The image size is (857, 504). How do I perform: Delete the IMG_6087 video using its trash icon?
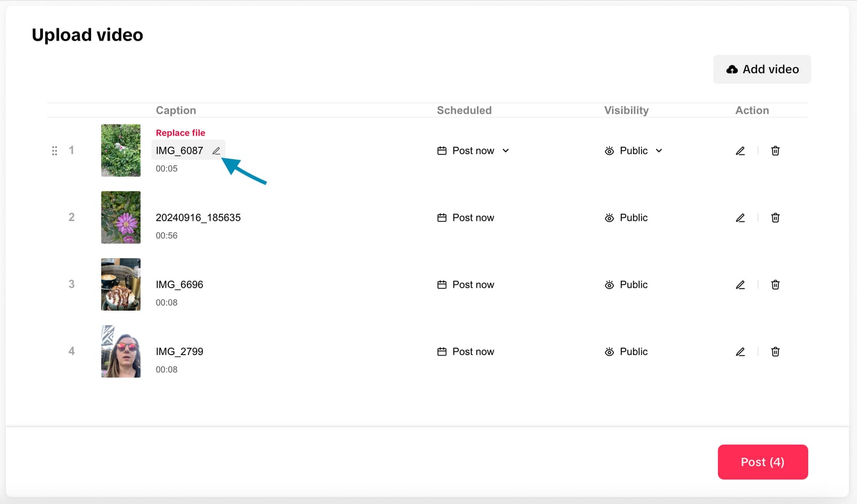pos(775,151)
